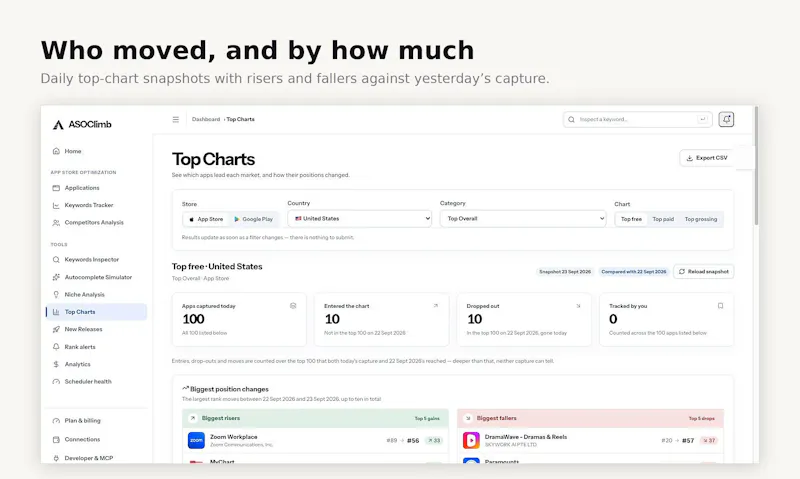Click the ASOClimb logo
This screenshot has height=479, width=800.
click(x=82, y=124)
